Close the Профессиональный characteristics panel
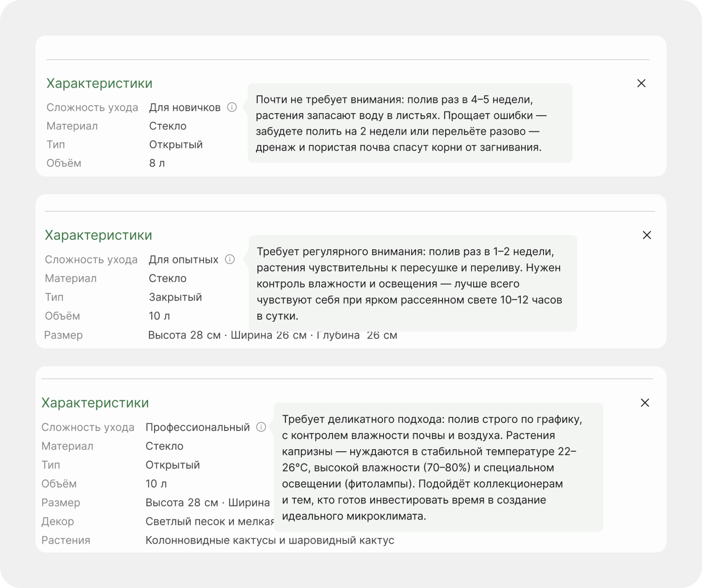 [645, 403]
